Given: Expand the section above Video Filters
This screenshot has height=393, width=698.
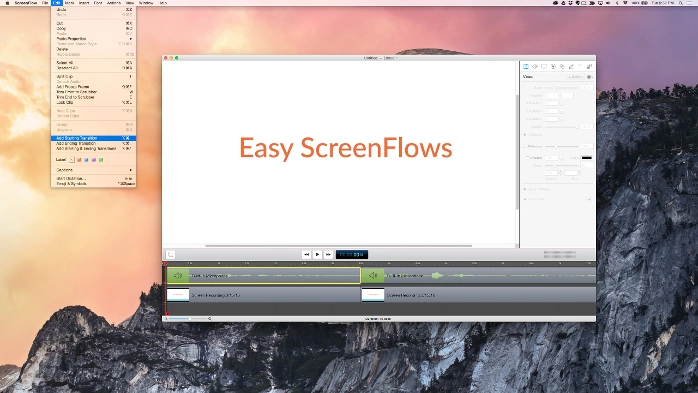Looking at the screenshot, I should pyautogui.click(x=525, y=189).
